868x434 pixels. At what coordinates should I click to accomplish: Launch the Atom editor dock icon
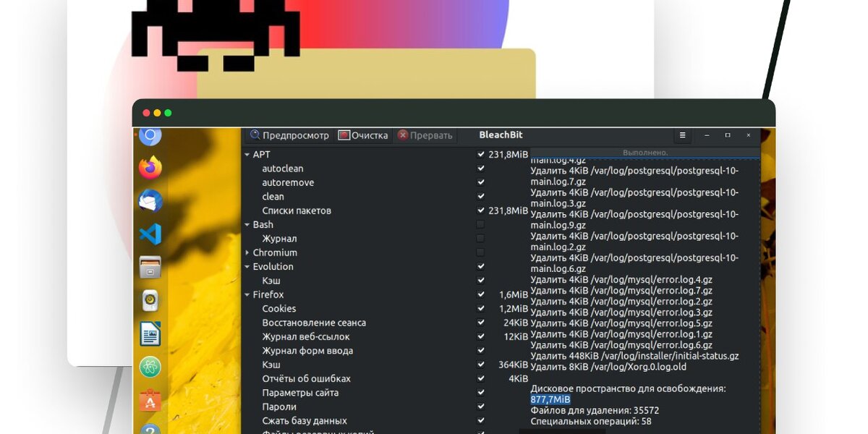coord(150,367)
